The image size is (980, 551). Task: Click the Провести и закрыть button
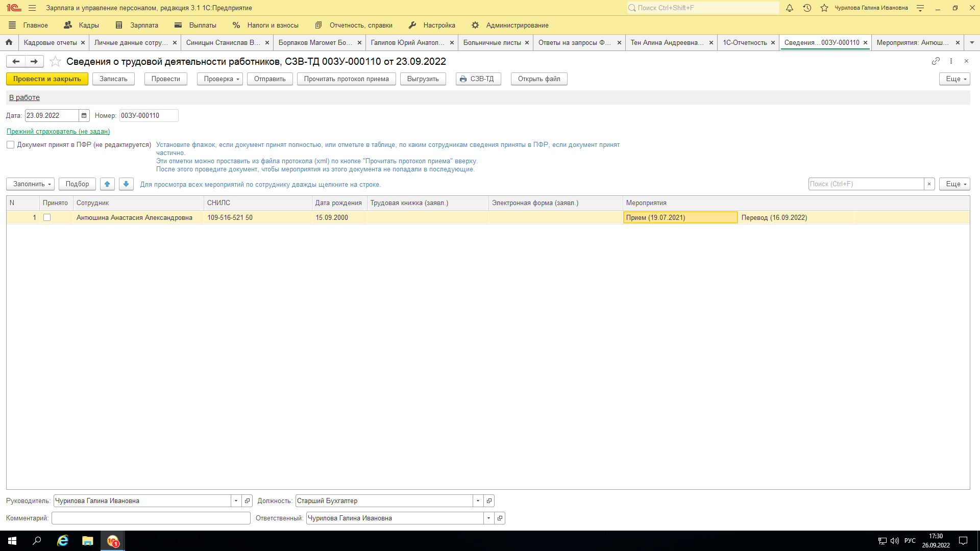(47, 79)
